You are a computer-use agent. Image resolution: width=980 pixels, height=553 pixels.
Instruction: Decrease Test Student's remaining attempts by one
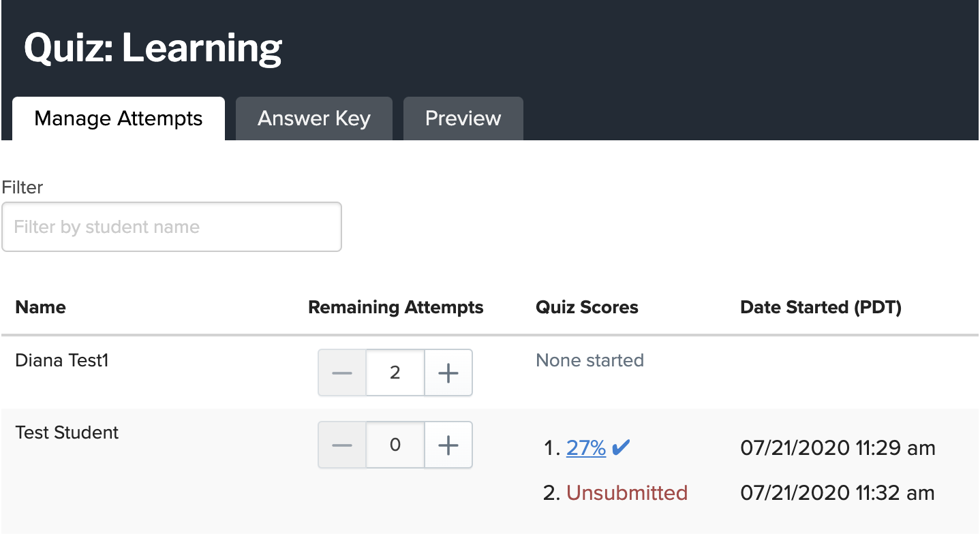[x=341, y=444]
